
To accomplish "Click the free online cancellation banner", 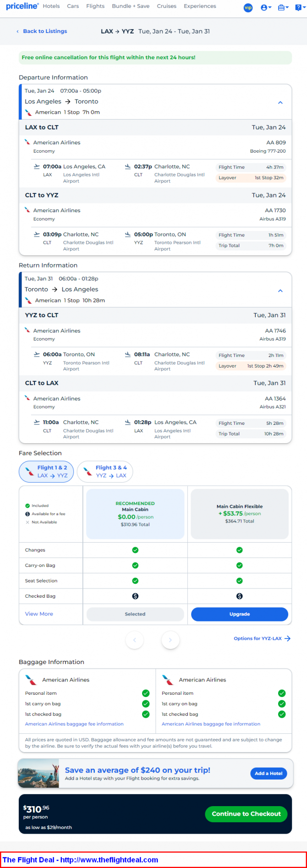I will (155, 58).
